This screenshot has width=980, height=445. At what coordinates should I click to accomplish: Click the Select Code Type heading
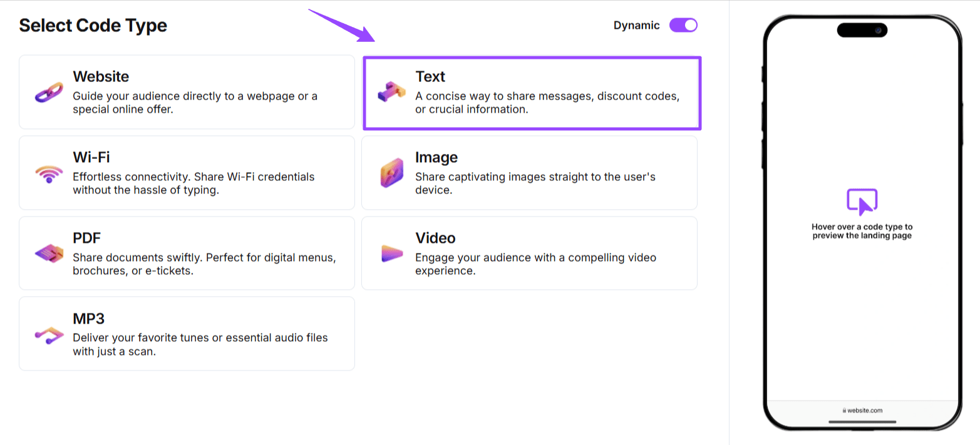tap(93, 26)
